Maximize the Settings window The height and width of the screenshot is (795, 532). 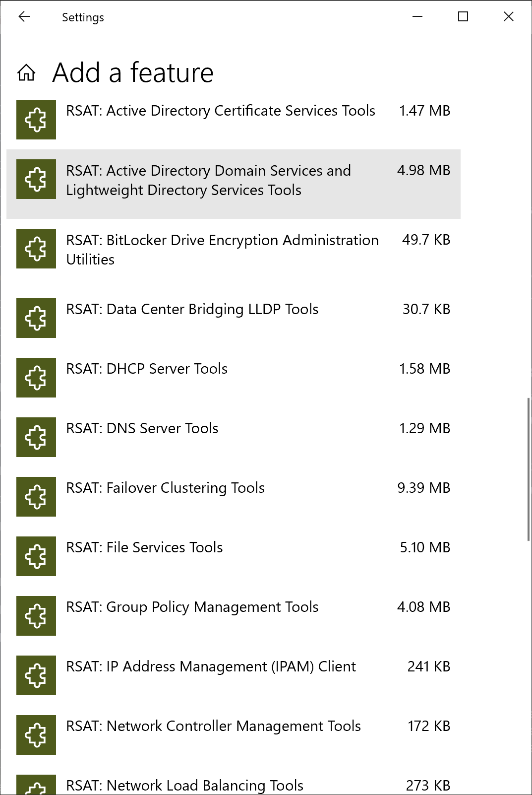pyautogui.click(x=463, y=17)
